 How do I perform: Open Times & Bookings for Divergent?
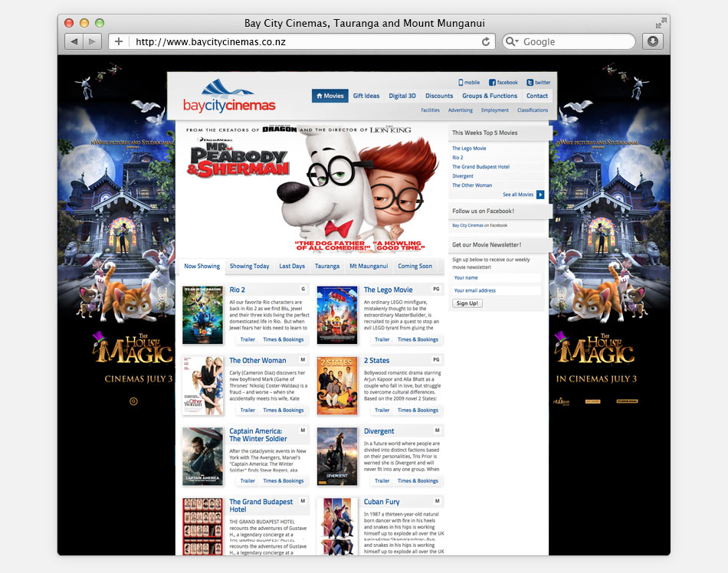tap(417, 481)
